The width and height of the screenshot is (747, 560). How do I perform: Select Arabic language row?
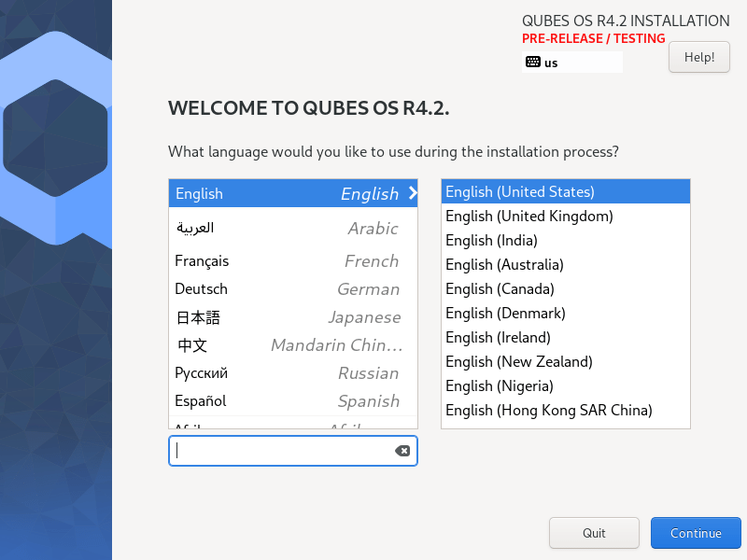coord(293,228)
